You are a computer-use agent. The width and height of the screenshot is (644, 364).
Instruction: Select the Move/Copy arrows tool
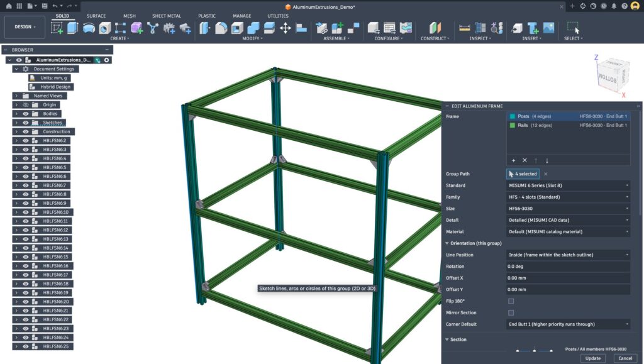click(x=285, y=28)
